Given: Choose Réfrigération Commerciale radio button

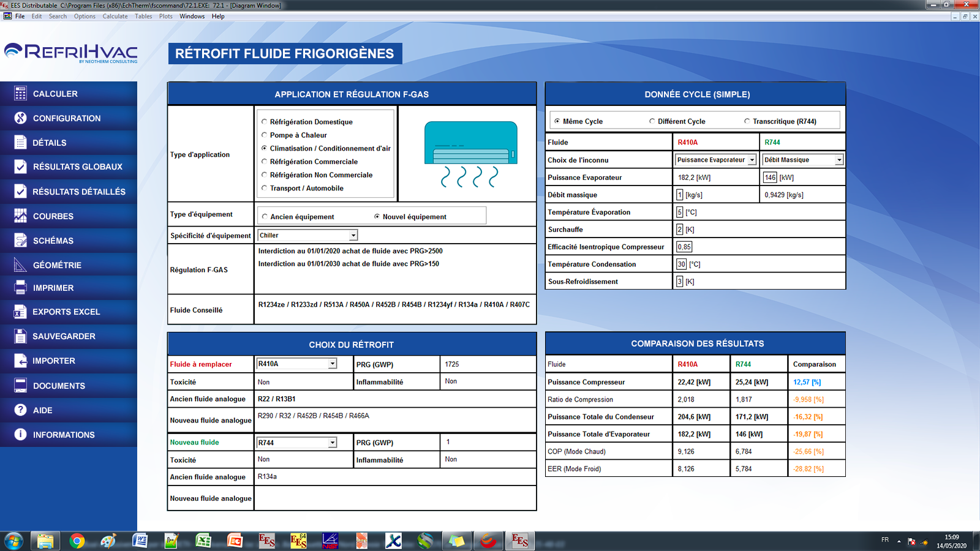Looking at the screenshot, I should pyautogui.click(x=265, y=162).
